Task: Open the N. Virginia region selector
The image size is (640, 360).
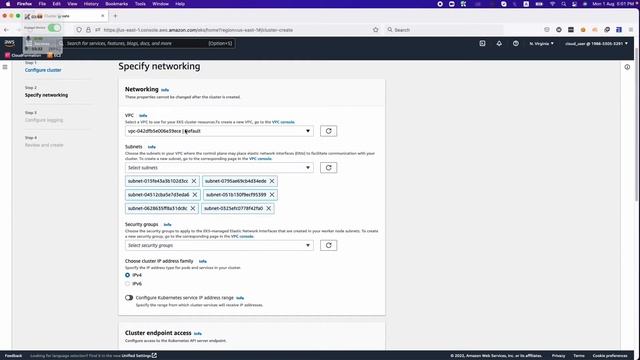Action: [x=542, y=43]
